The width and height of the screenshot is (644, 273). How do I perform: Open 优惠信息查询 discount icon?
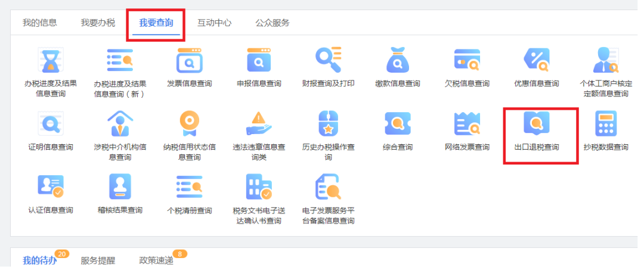pos(536,60)
